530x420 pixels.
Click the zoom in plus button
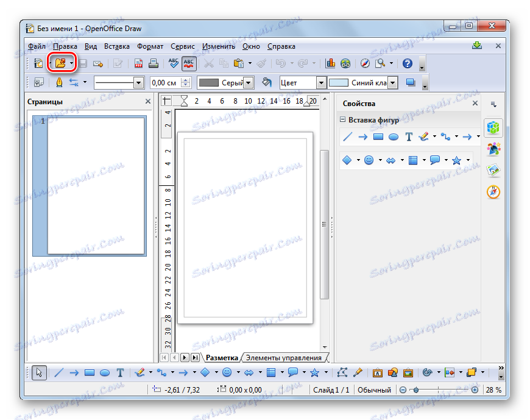tap(475, 390)
